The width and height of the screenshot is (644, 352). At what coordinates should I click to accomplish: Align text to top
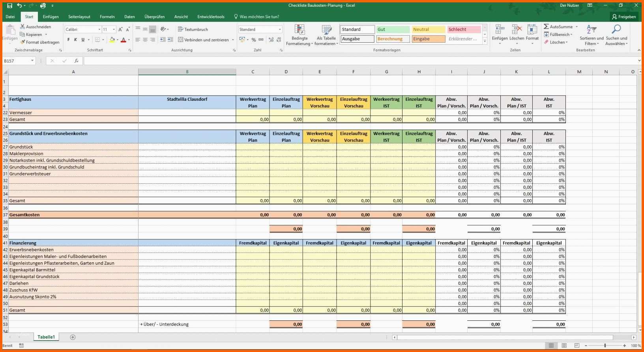(x=138, y=29)
